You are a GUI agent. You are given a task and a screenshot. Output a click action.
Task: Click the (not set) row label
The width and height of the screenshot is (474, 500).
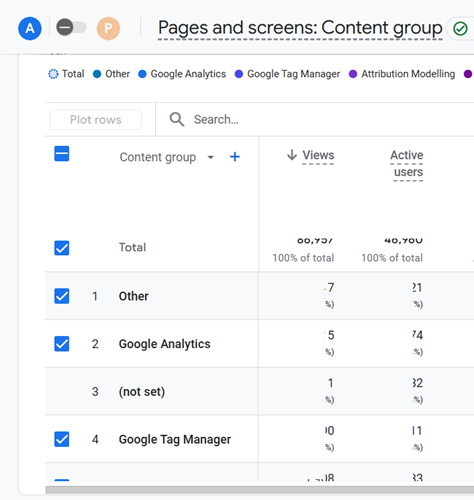[x=142, y=392]
